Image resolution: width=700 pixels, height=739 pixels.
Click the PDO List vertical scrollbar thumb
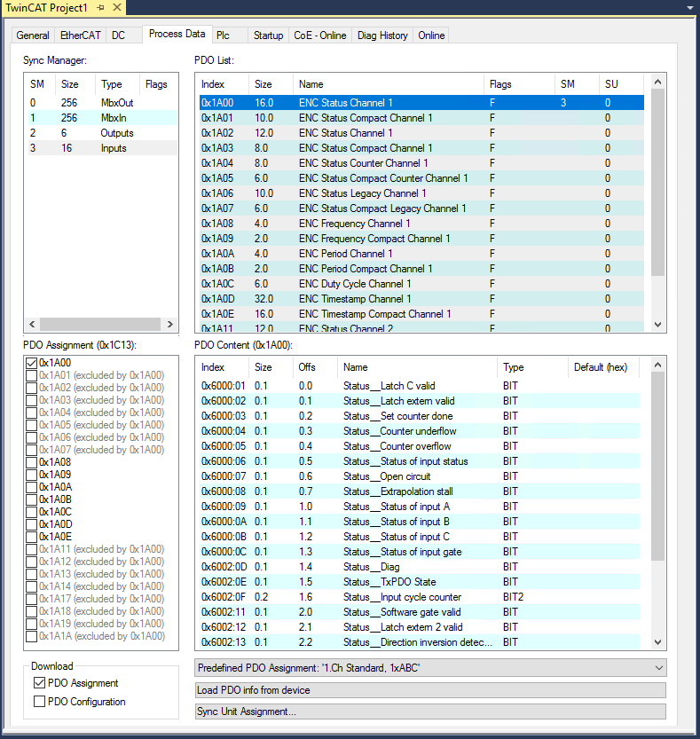click(657, 182)
